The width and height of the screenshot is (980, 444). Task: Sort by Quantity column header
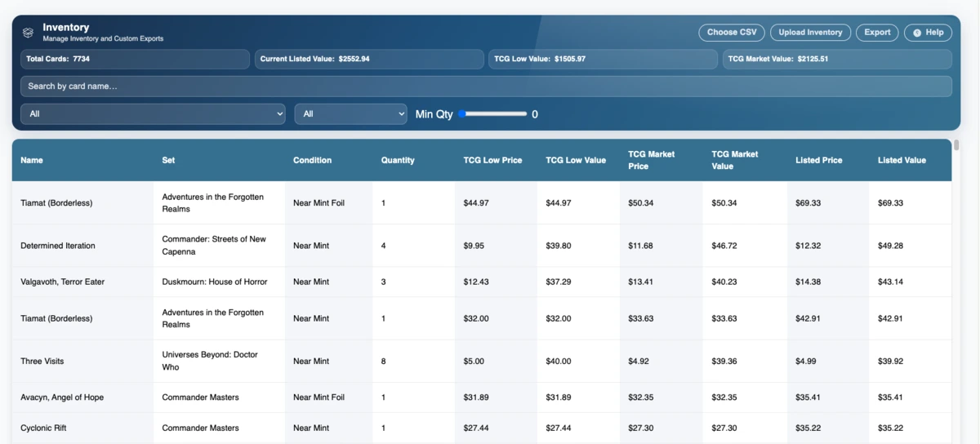398,160
